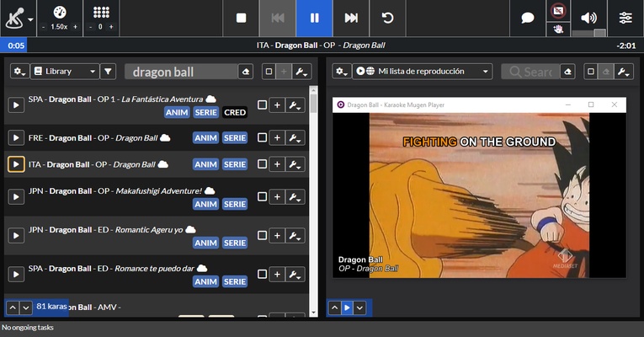Viewport: 644px width, 337px height.
Task: Jump to bottom of library list
Action: [26, 308]
